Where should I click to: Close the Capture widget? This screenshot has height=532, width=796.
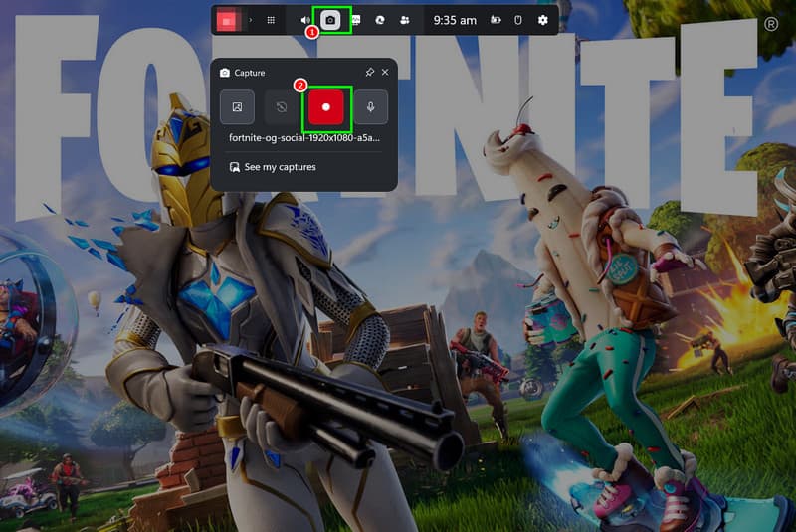point(385,72)
